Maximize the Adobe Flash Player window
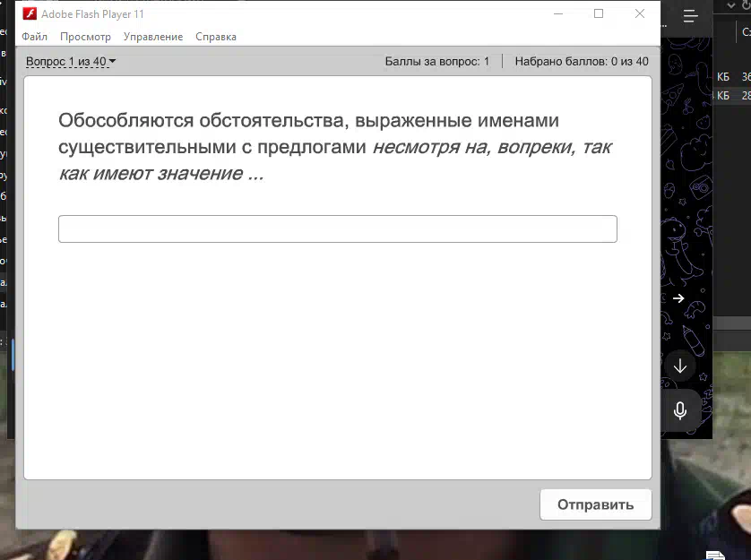The height and width of the screenshot is (560, 751). coord(599,14)
